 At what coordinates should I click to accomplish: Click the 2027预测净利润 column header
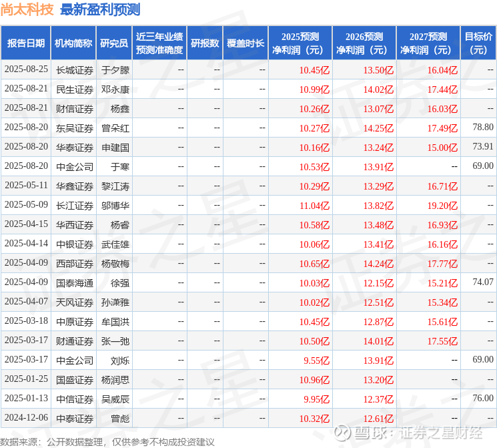click(x=428, y=43)
